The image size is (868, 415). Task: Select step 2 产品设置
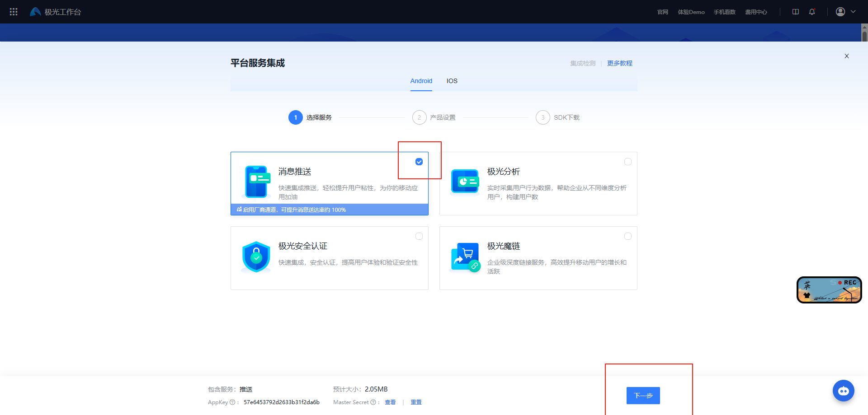[434, 117]
